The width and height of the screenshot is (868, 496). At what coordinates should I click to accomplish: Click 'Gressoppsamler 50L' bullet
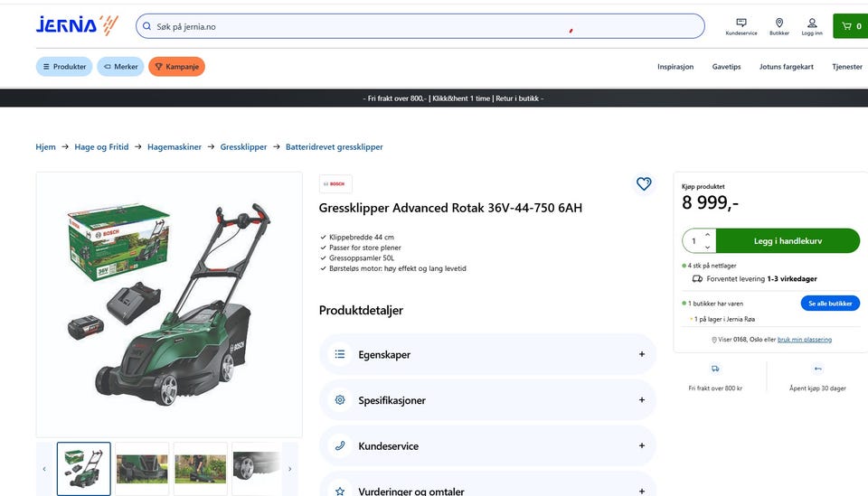(362, 258)
